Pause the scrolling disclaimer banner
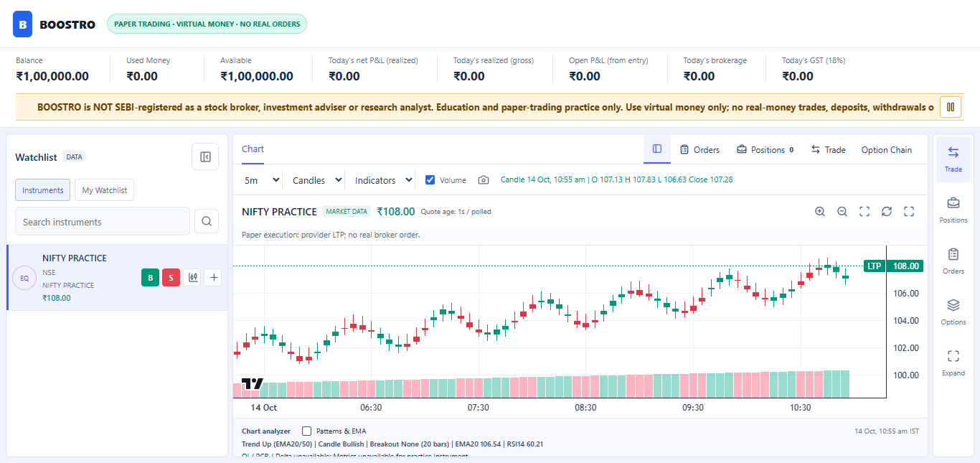This screenshot has height=463, width=980. click(x=951, y=107)
